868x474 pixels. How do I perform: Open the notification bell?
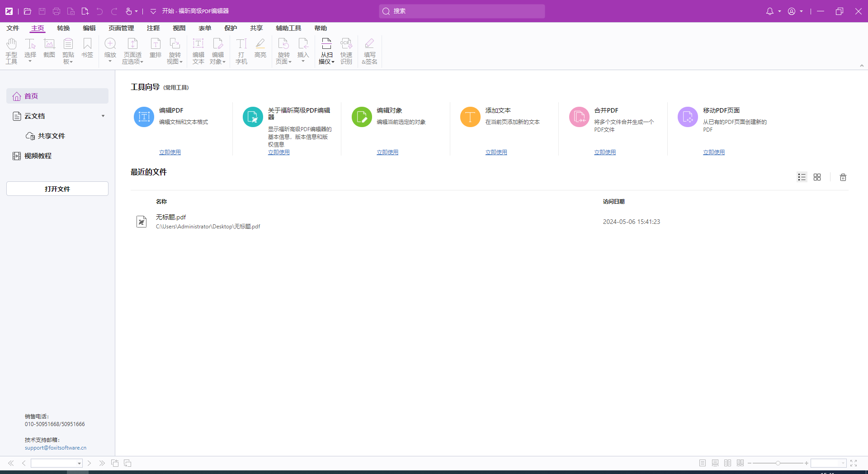770,11
